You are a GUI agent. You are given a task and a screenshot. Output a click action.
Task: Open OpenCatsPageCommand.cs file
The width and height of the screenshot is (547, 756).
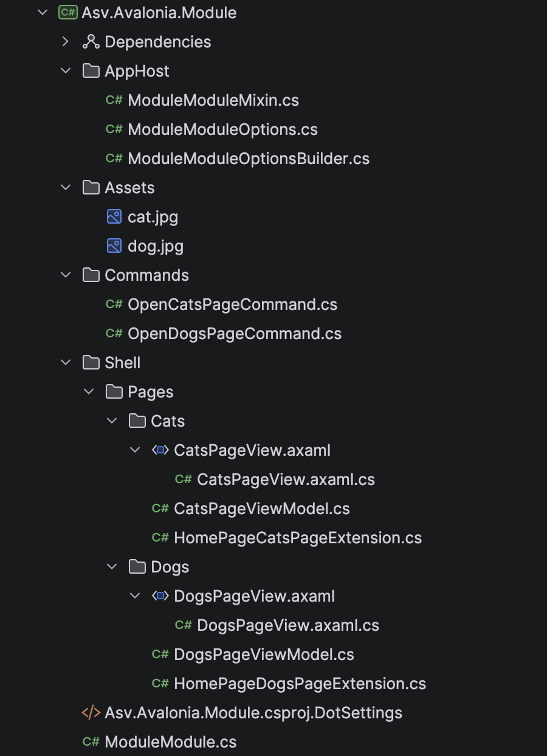point(232,304)
